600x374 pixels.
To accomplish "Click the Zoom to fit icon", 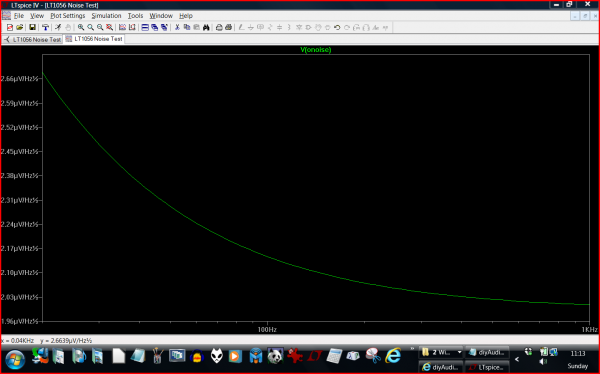I will click(109, 27).
